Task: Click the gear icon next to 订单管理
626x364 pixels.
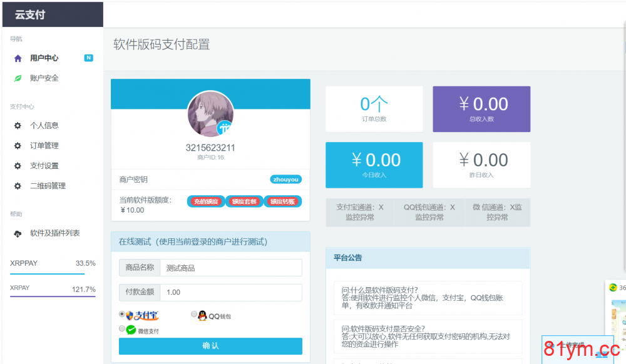Action: 18,146
